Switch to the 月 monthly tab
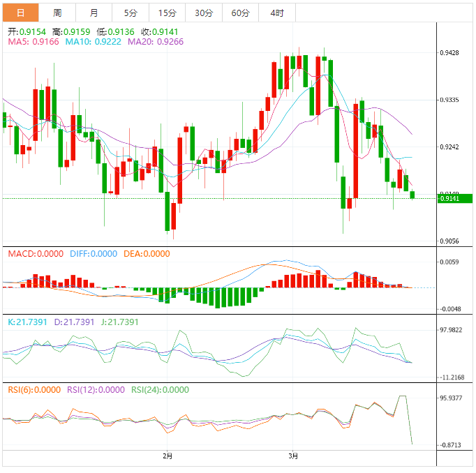Screen dimensions: 476x473 pos(94,13)
